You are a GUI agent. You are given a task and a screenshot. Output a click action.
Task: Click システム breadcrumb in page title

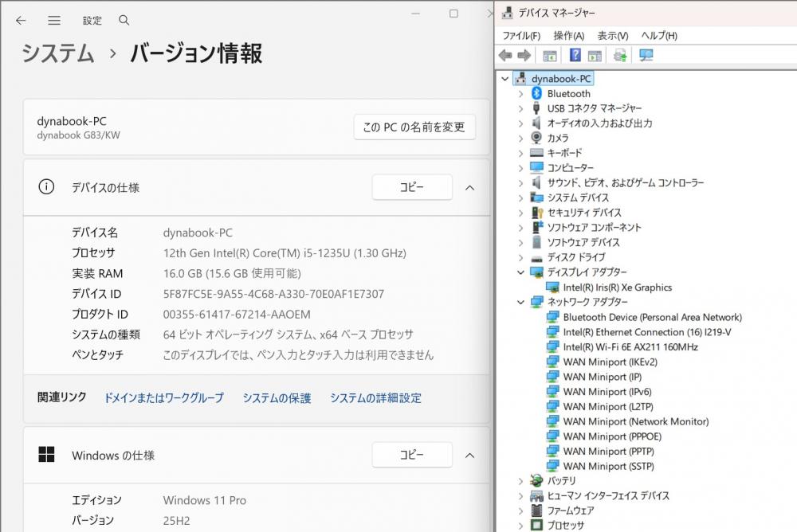[58, 53]
